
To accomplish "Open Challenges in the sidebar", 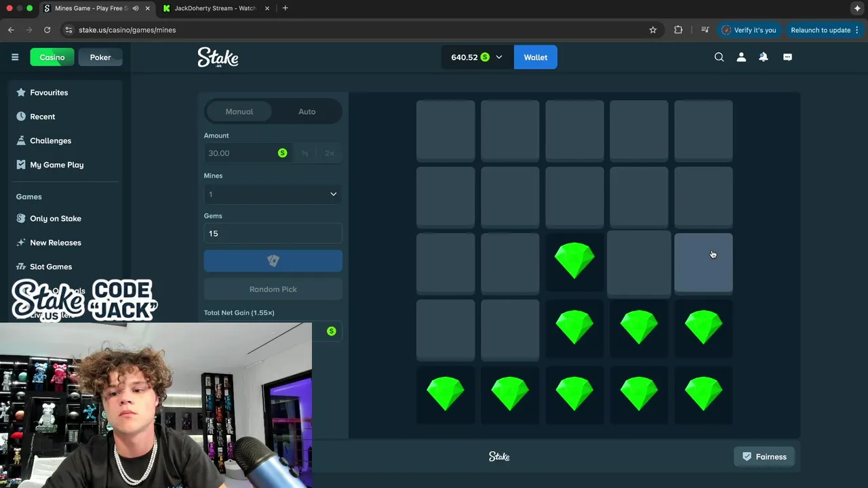I will [50, 140].
